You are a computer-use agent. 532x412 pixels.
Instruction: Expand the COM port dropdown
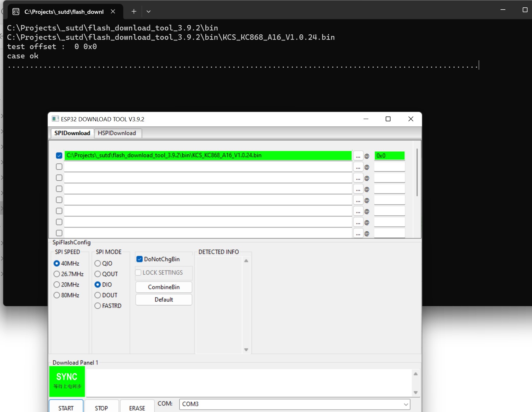pos(406,404)
